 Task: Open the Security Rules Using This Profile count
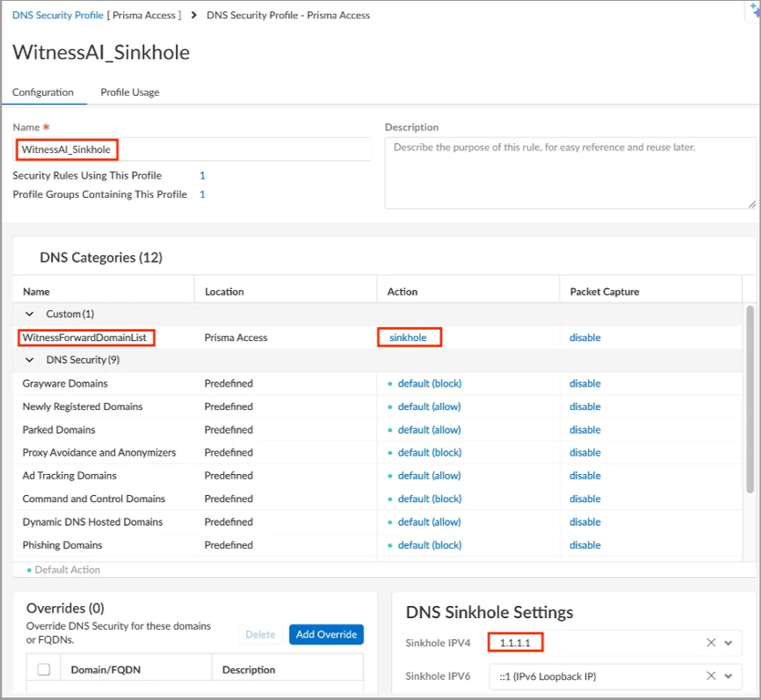[202, 175]
